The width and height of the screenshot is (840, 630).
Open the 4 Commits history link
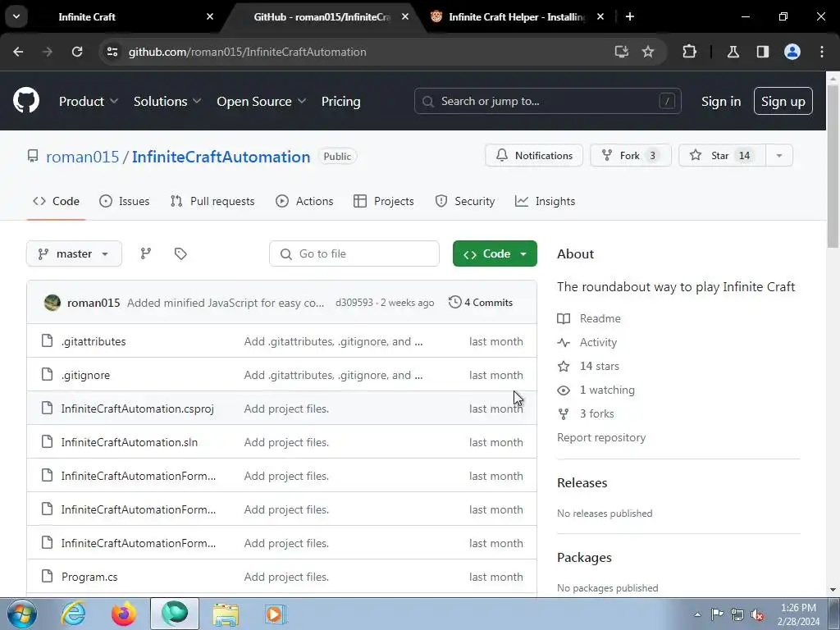tap(481, 302)
